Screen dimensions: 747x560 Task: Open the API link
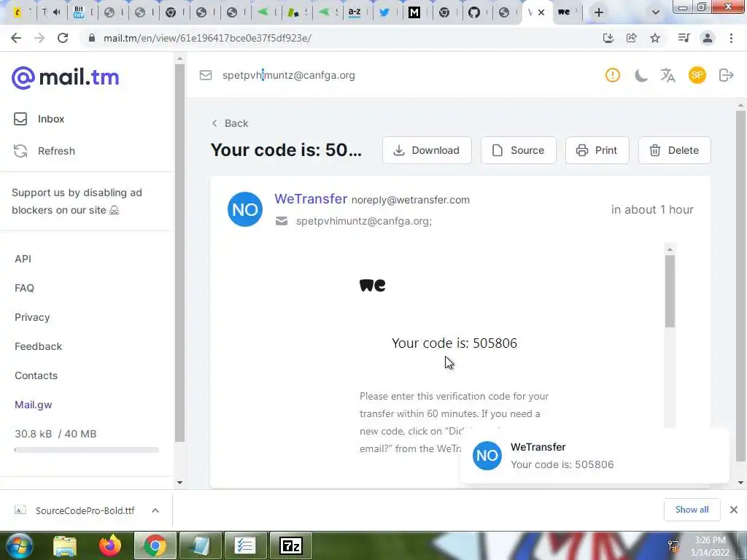click(23, 259)
